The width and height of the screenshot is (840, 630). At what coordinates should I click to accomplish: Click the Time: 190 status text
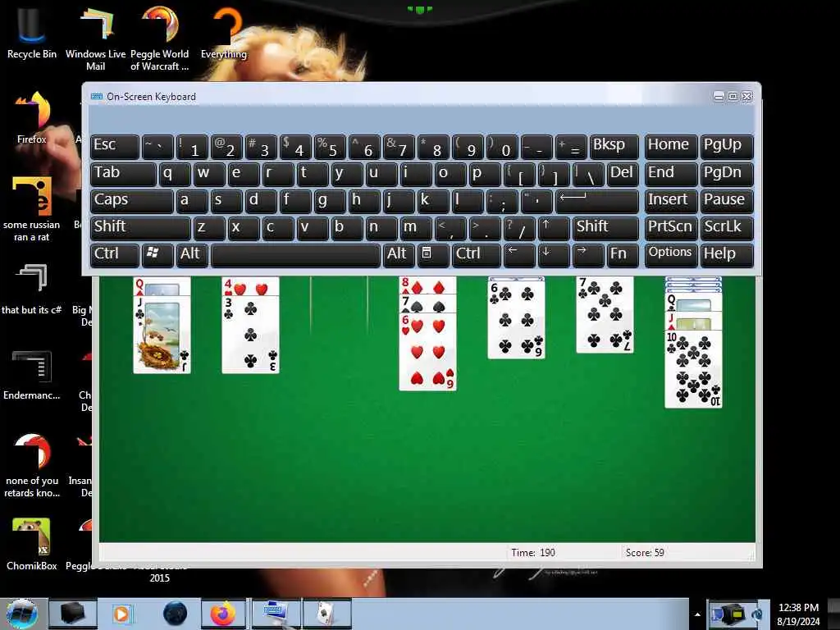click(533, 552)
